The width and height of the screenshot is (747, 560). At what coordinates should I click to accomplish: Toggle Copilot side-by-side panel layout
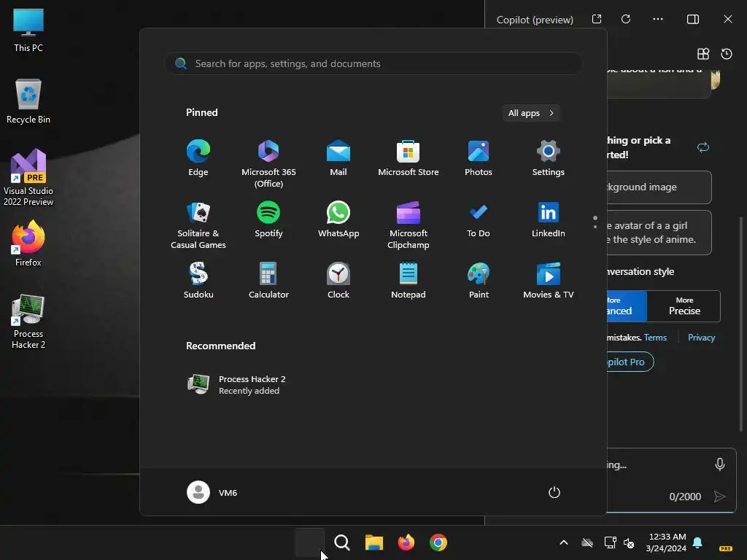tap(693, 19)
